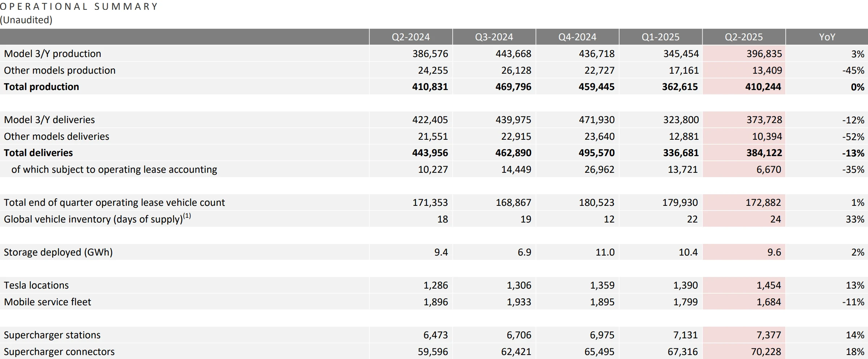The image size is (868, 359).
Task: Click the 'Storage deployed (GWh)' row label
Action: [58, 252]
